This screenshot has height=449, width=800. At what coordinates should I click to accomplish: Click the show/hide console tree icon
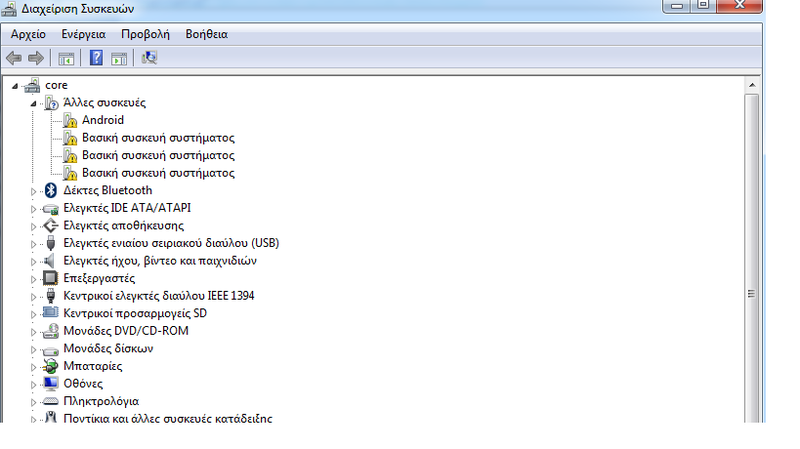click(67, 58)
